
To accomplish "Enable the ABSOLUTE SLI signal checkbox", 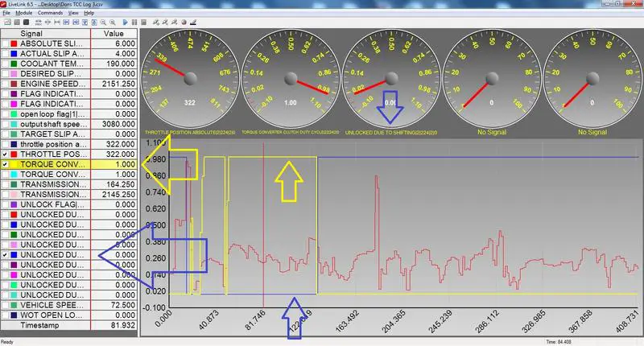I will point(5,43).
